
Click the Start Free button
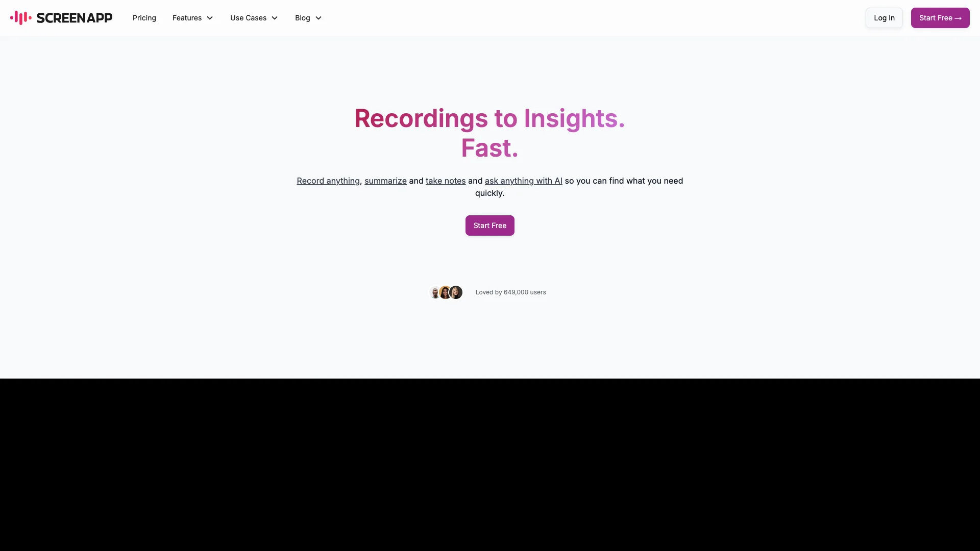click(x=490, y=224)
